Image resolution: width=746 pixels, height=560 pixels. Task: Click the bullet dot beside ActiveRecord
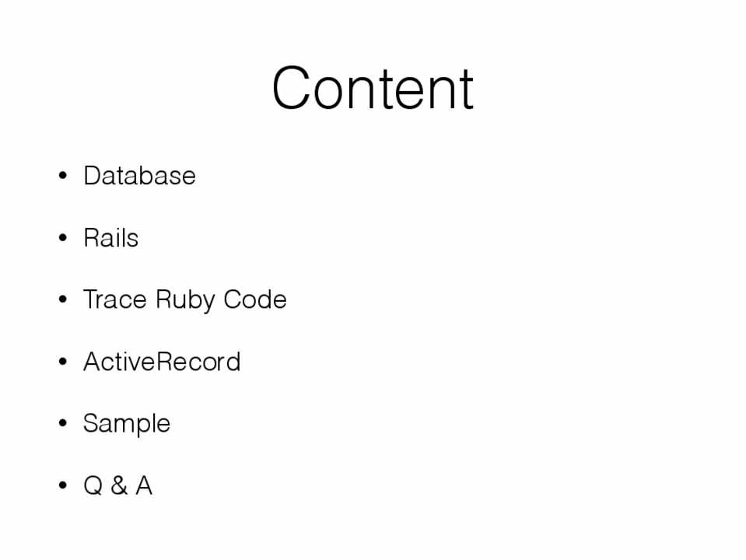click(62, 362)
